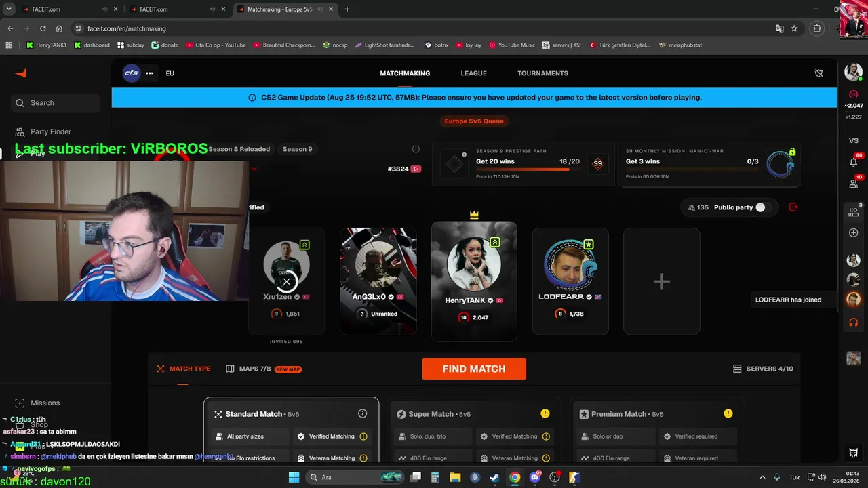The image size is (868, 488).
Task: Toggle the red headphones voice icon
Action: [x=853, y=323]
